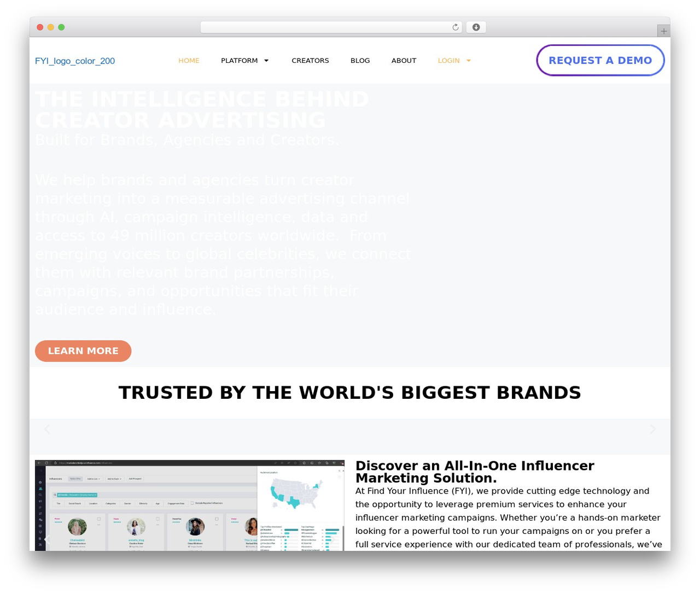Click the heading "TRUSTED BY THE WORLD'S BIGGEST BRANDS"
This screenshot has height=593, width=700.
[x=350, y=392]
